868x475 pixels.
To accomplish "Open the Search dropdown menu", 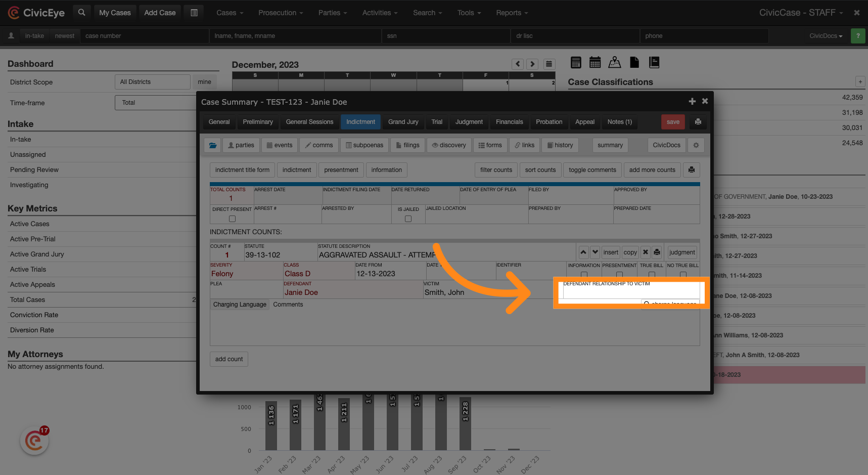I will pos(428,13).
